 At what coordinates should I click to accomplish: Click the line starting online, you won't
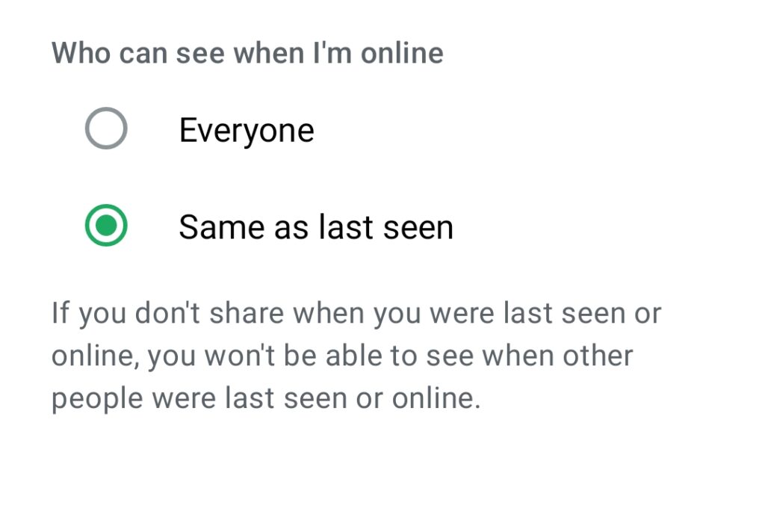[342, 356]
